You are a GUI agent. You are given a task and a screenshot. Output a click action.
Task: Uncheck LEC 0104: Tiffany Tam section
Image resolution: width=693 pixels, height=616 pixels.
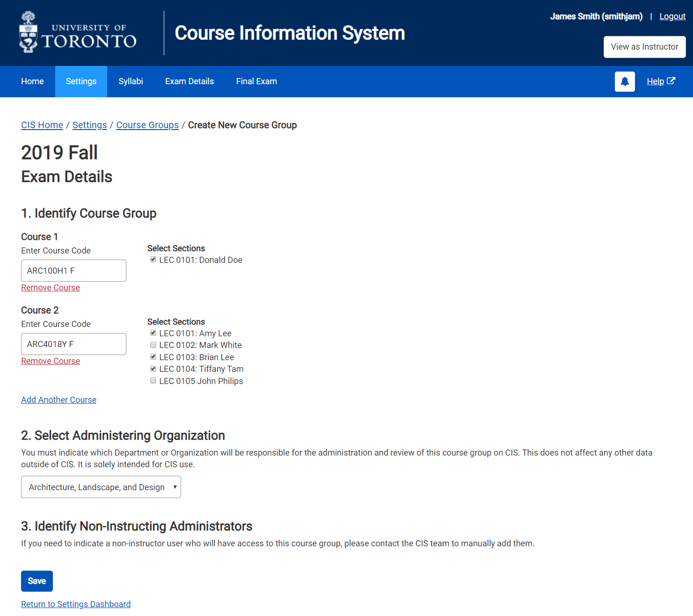[x=153, y=369]
